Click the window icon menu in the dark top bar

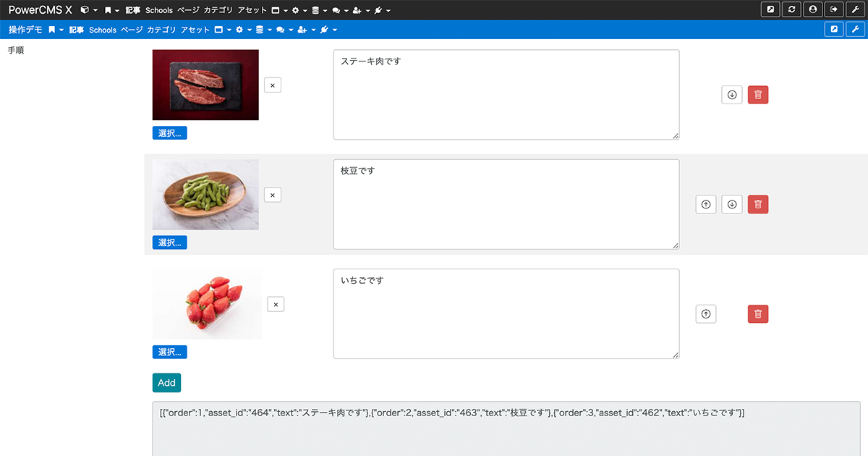click(279, 10)
